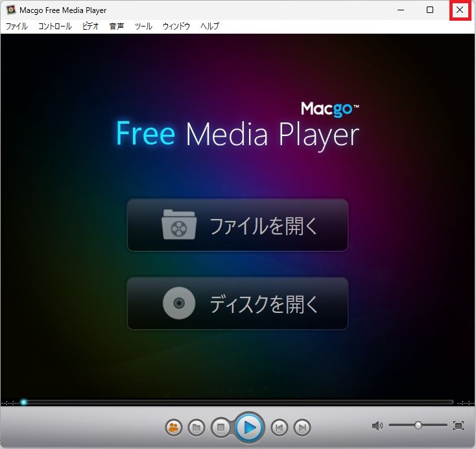Click the playback progress bar
The height and width of the screenshot is (449, 476).
coord(238,402)
